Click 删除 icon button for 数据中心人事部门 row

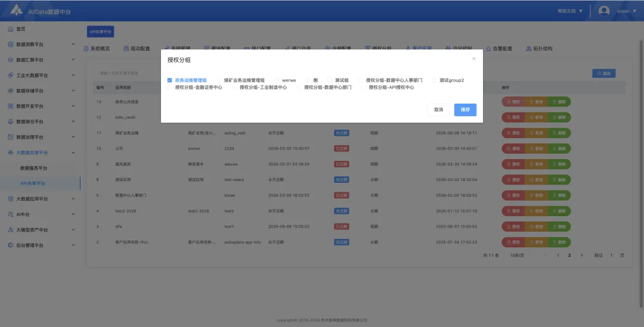[x=559, y=195]
